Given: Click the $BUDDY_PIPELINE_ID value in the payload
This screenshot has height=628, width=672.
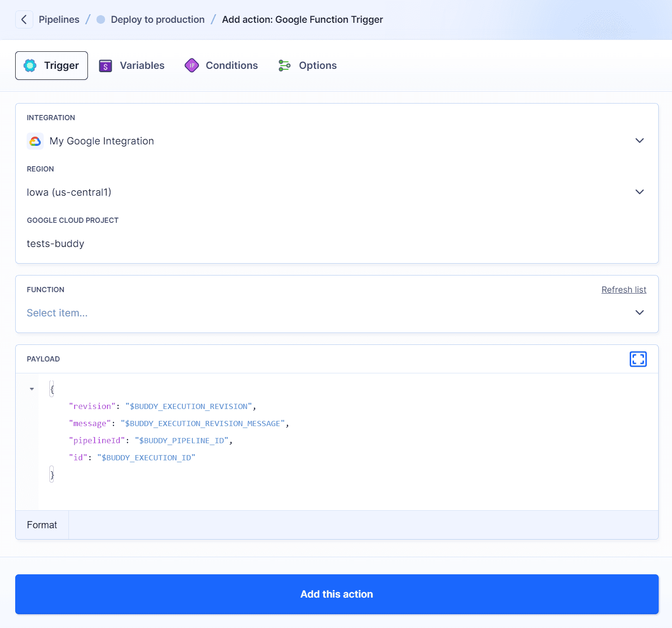Looking at the screenshot, I should [182, 440].
